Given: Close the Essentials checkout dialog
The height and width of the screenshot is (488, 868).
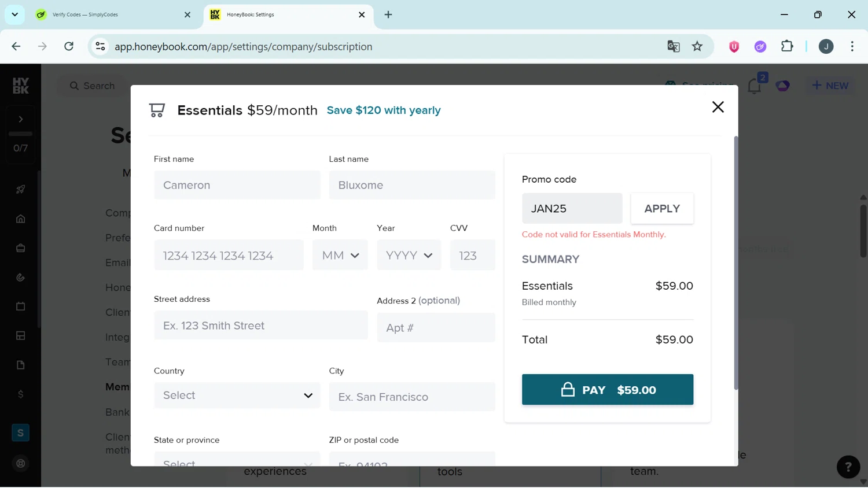Looking at the screenshot, I should [x=718, y=107].
